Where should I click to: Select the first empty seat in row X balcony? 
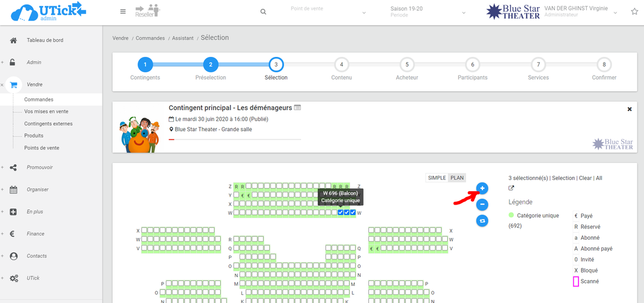[x=237, y=203]
